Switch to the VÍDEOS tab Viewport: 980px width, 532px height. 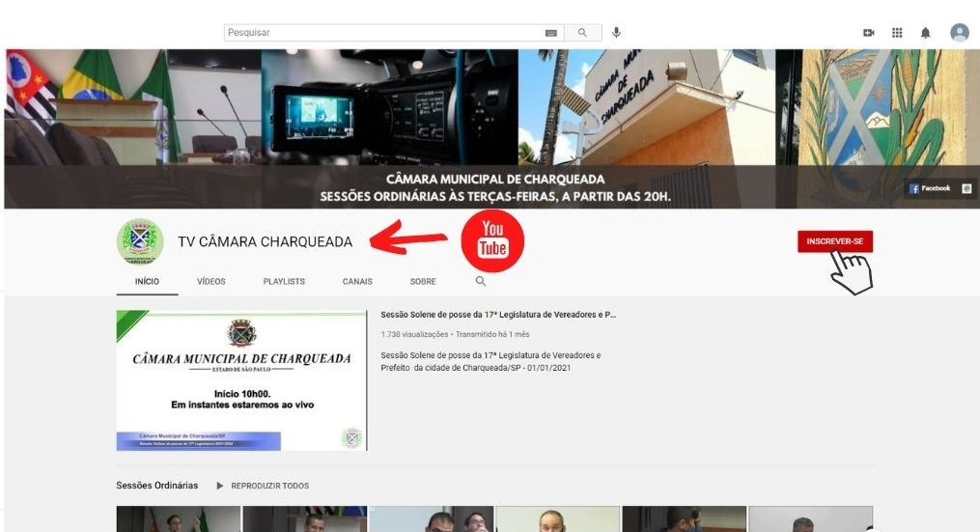211,281
